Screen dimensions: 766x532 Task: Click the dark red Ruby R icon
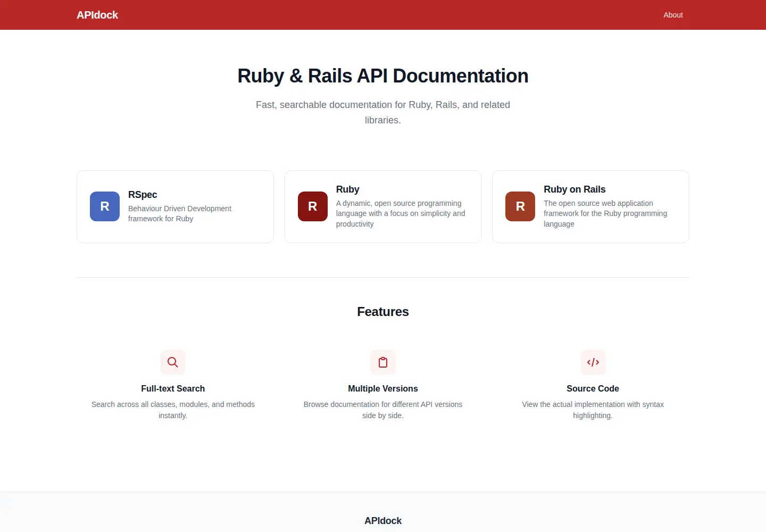(313, 206)
